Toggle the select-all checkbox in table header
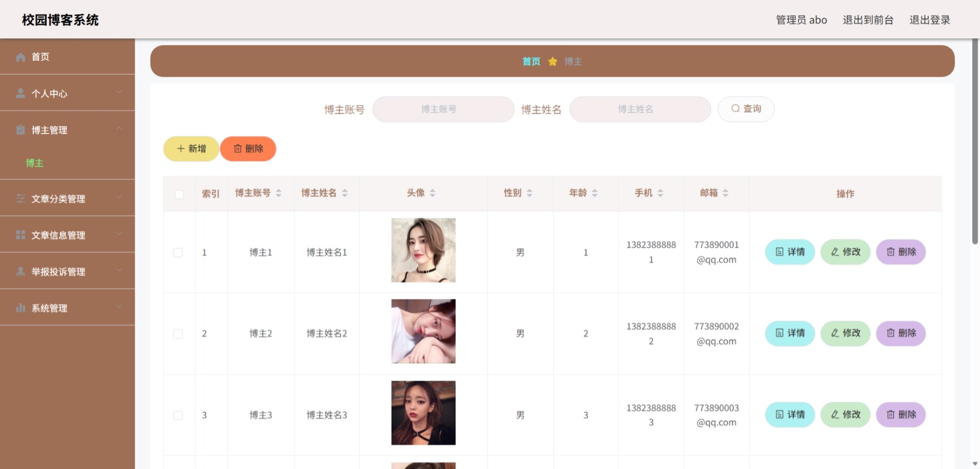Screen dimensions: 980x469 (x=179, y=194)
